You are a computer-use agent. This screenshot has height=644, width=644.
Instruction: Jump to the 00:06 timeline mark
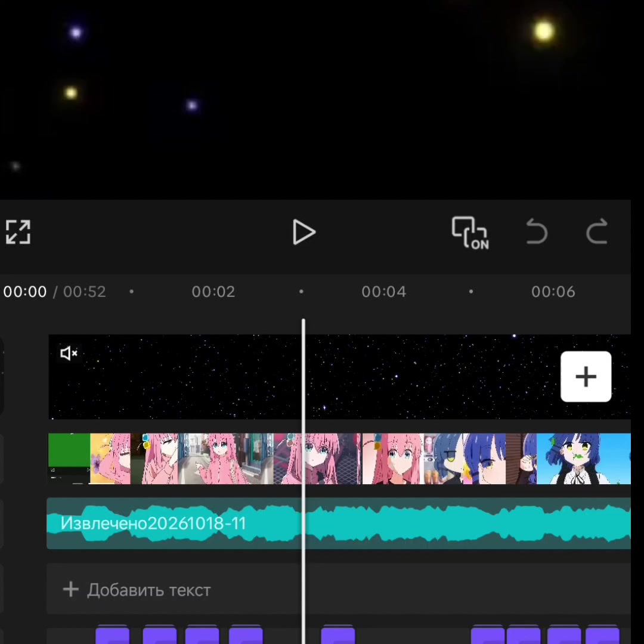click(x=553, y=292)
